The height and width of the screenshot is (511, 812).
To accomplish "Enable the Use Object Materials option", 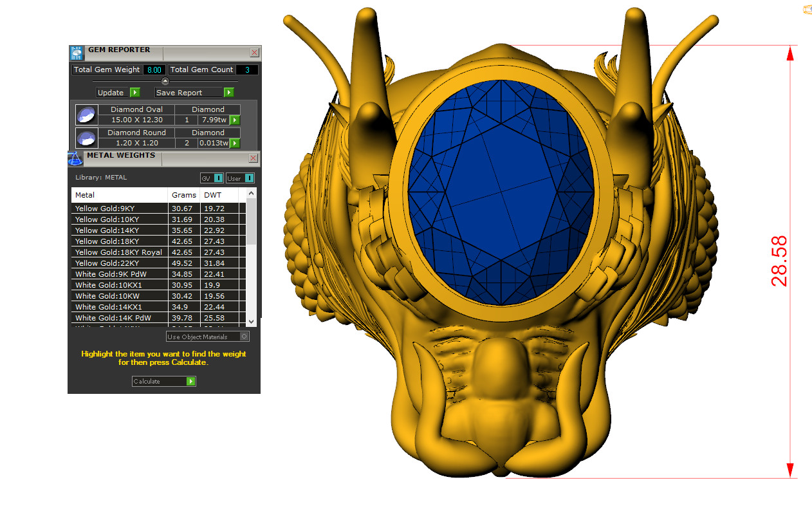I will pyautogui.click(x=244, y=337).
